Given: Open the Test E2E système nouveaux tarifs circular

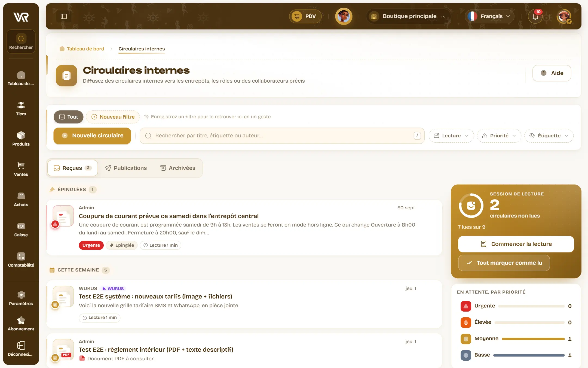Looking at the screenshot, I should [x=244, y=304].
